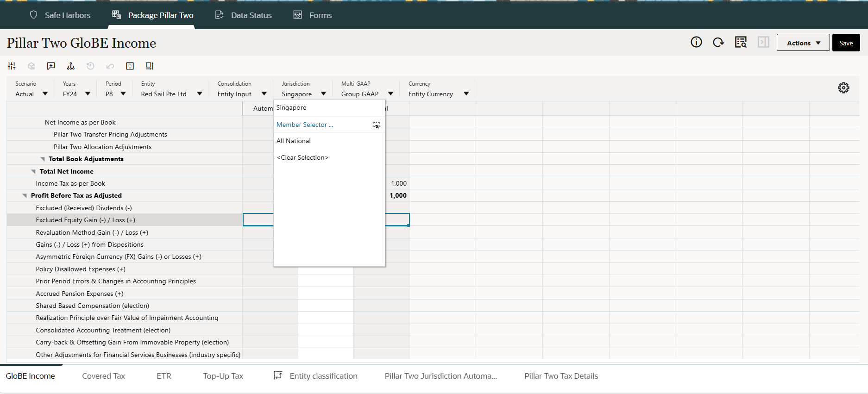Switch to the Data Status tab
The height and width of the screenshot is (394, 868).
243,15
